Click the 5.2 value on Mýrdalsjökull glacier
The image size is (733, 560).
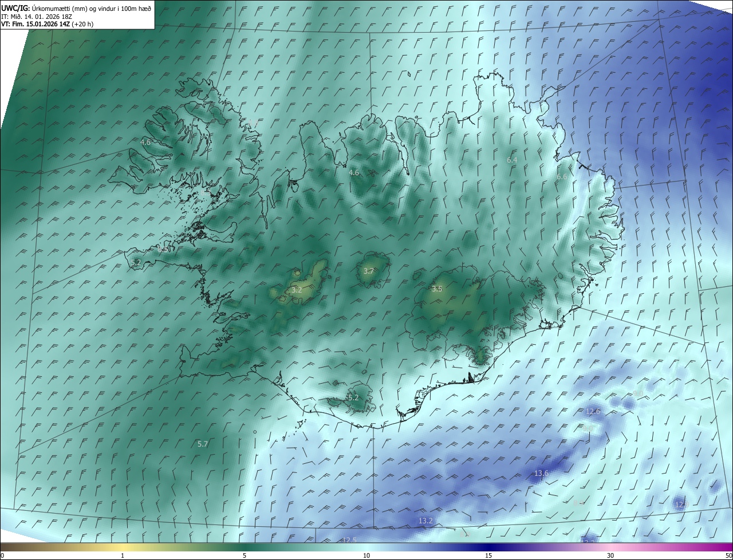click(353, 397)
